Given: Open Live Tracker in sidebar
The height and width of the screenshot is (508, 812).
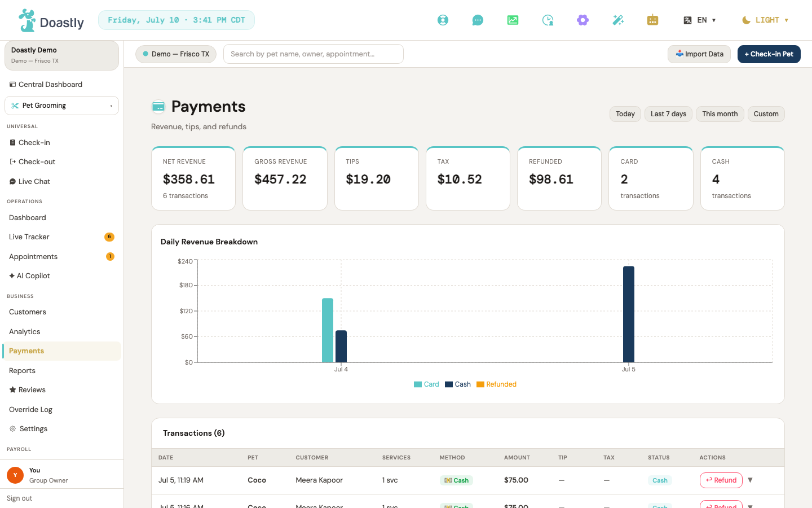Looking at the screenshot, I should coord(61,237).
